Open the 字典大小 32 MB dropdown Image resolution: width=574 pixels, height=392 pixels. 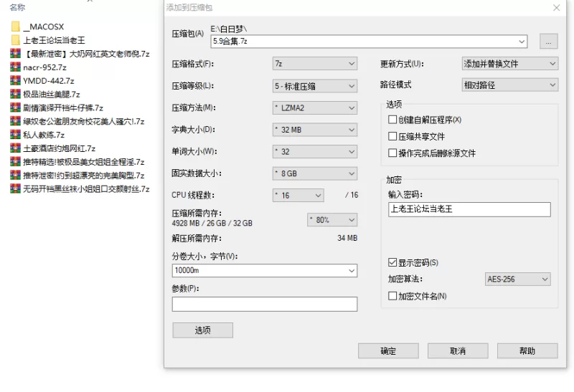coord(315,130)
